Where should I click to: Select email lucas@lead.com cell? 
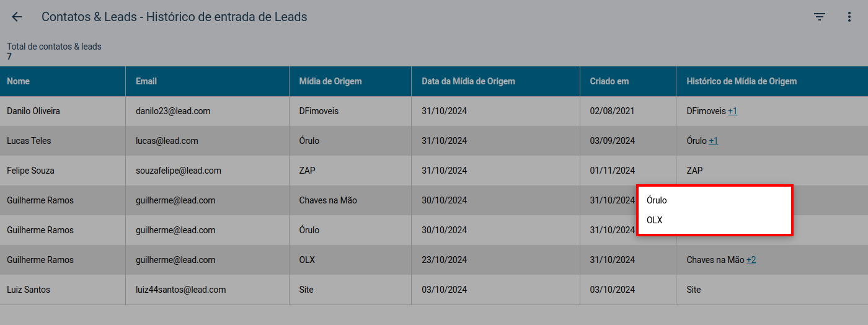(207, 141)
